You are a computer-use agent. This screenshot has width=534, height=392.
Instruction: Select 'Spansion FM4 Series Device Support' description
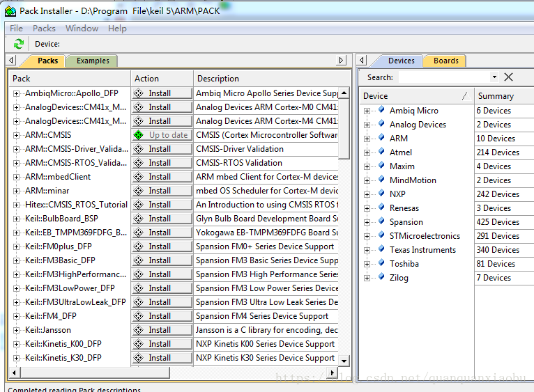click(x=262, y=316)
